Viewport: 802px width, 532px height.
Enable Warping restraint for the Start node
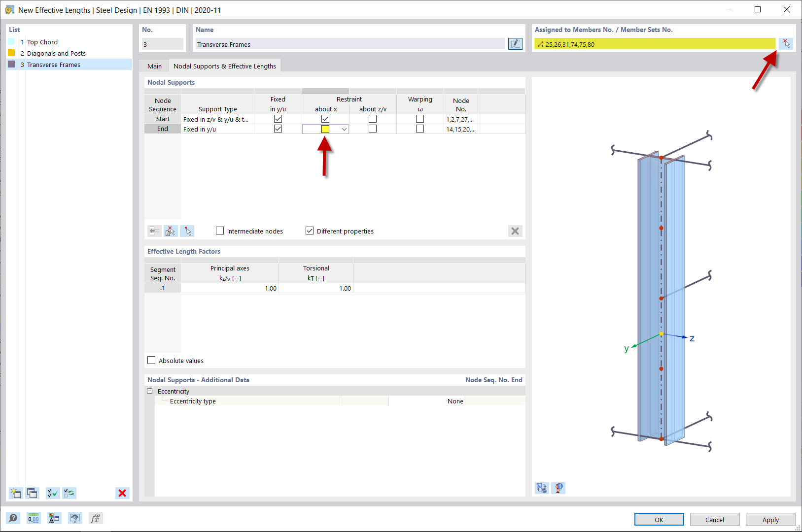tap(419, 118)
